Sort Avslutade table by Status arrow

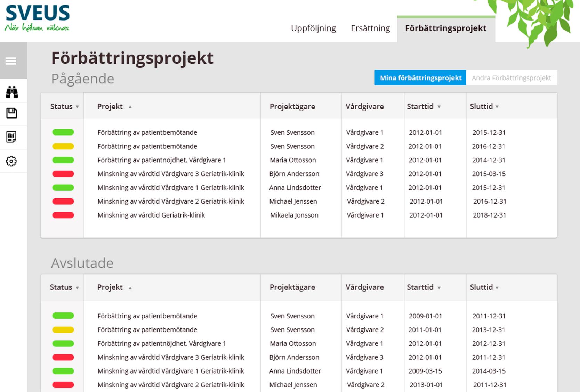pyautogui.click(x=77, y=288)
